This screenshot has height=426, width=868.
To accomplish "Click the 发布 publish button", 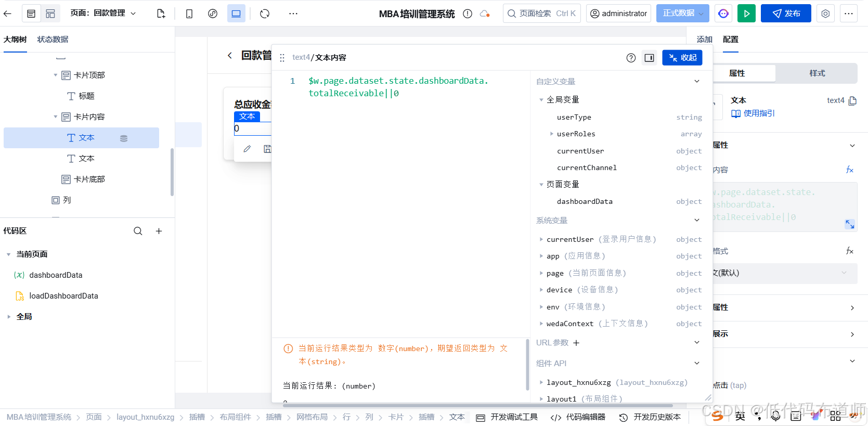I will [x=786, y=14].
